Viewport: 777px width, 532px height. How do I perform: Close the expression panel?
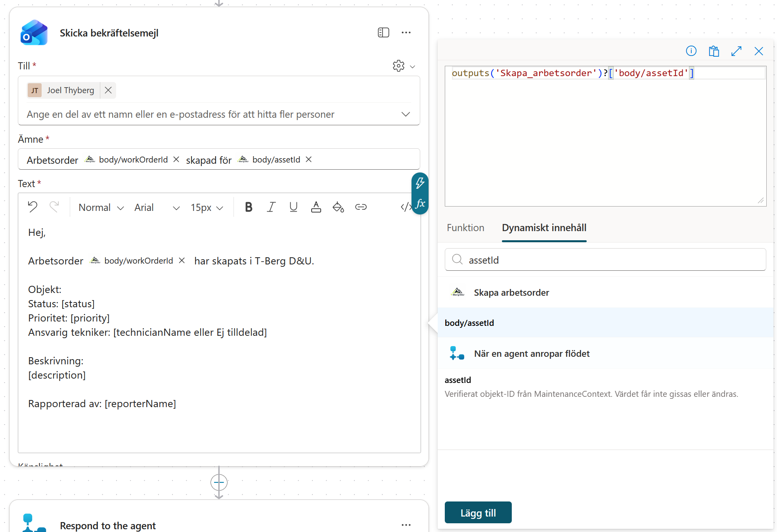point(759,51)
